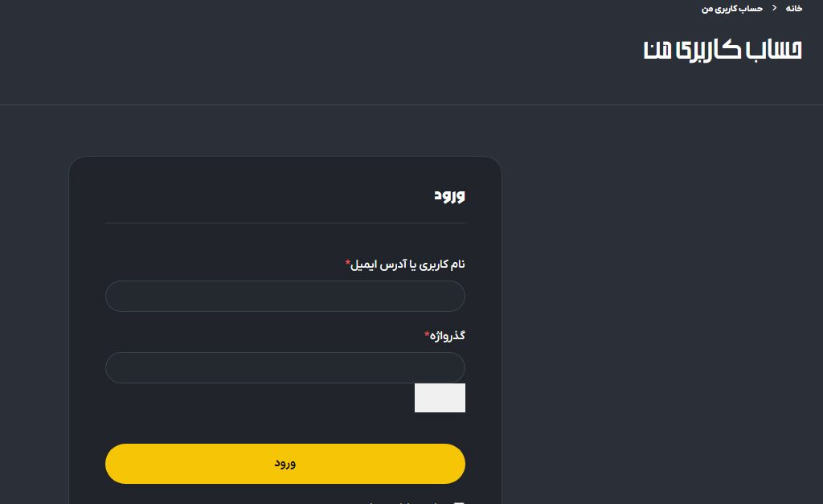Click the separator line below the page title
The image size is (823, 504).
tap(411, 104)
